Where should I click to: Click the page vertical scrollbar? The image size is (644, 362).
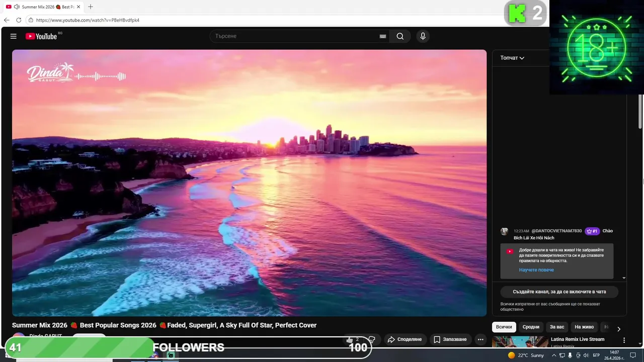(x=640, y=111)
